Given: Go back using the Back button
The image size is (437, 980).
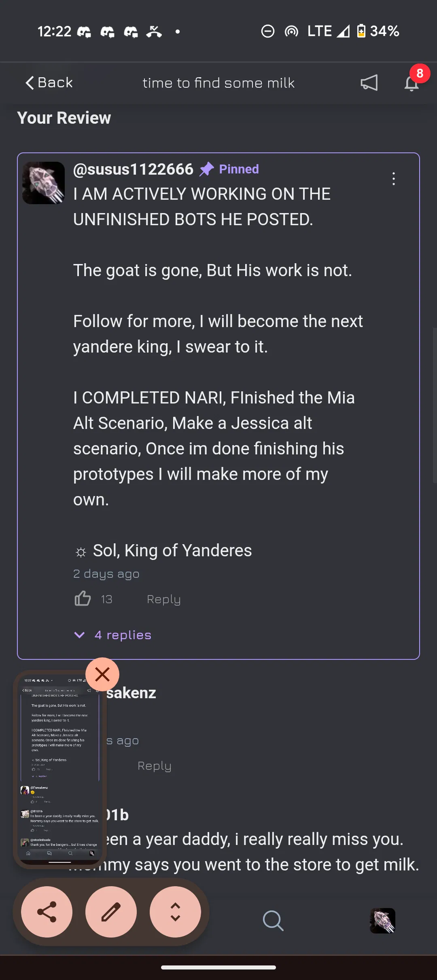Looking at the screenshot, I should point(49,83).
